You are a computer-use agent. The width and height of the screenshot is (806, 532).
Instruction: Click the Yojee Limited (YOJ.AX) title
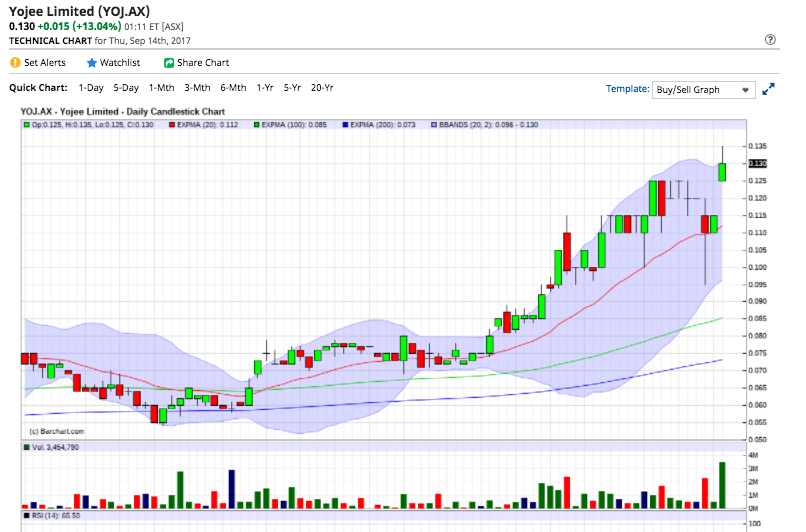tap(79, 11)
